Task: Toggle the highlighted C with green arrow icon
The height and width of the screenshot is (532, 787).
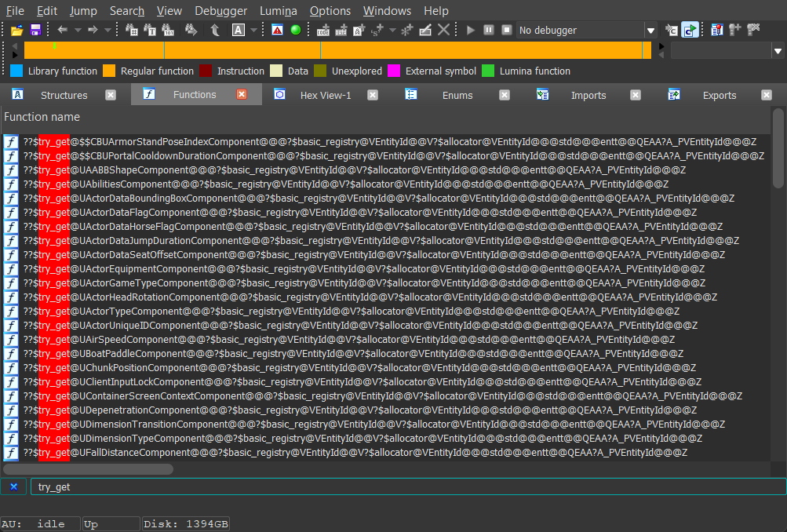Action: tap(690, 30)
